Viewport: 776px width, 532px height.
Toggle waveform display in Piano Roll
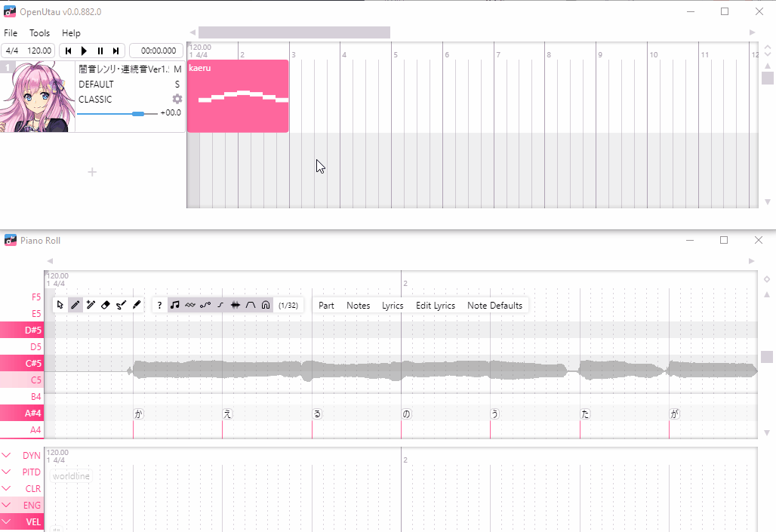coord(236,305)
